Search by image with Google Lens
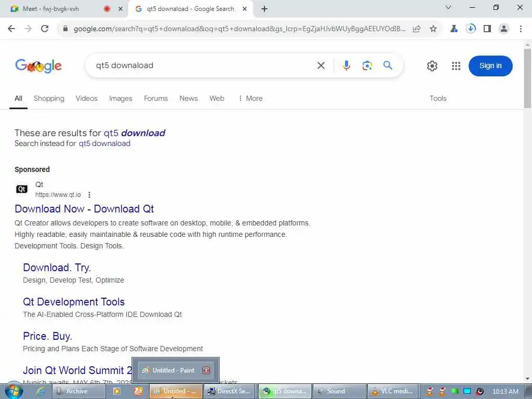 367,65
